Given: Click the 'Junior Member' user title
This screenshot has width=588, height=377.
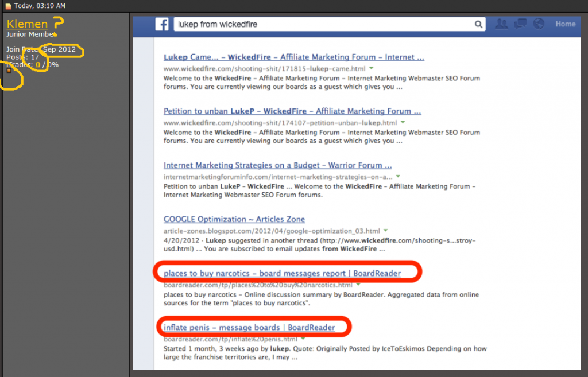Looking at the screenshot, I should coord(31,34).
